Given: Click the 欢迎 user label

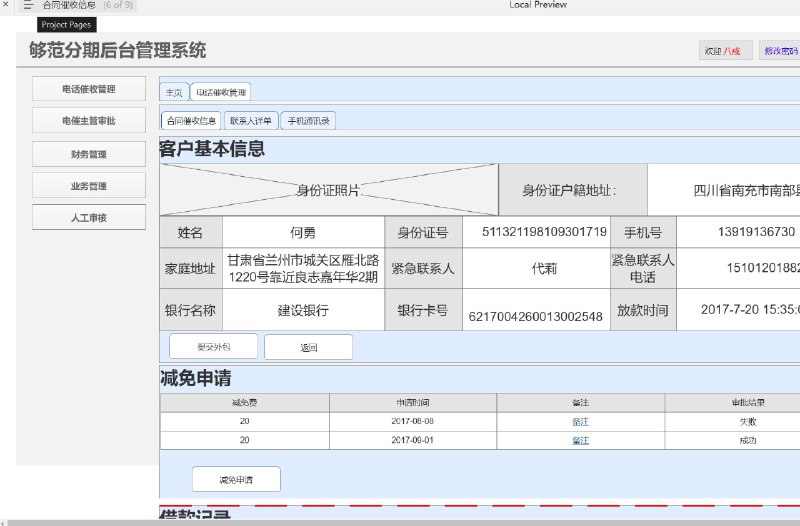Looking at the screenshot, I should 726,51.
